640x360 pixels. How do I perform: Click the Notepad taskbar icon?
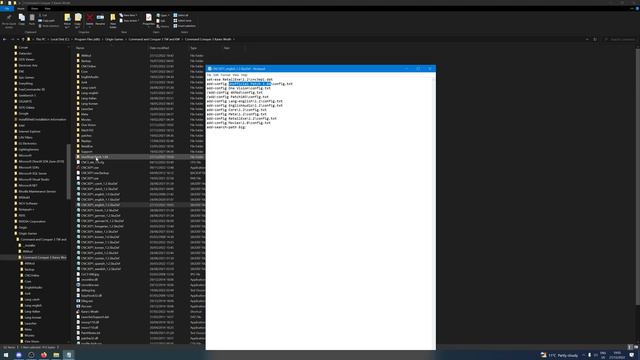[x=69, y=355]
